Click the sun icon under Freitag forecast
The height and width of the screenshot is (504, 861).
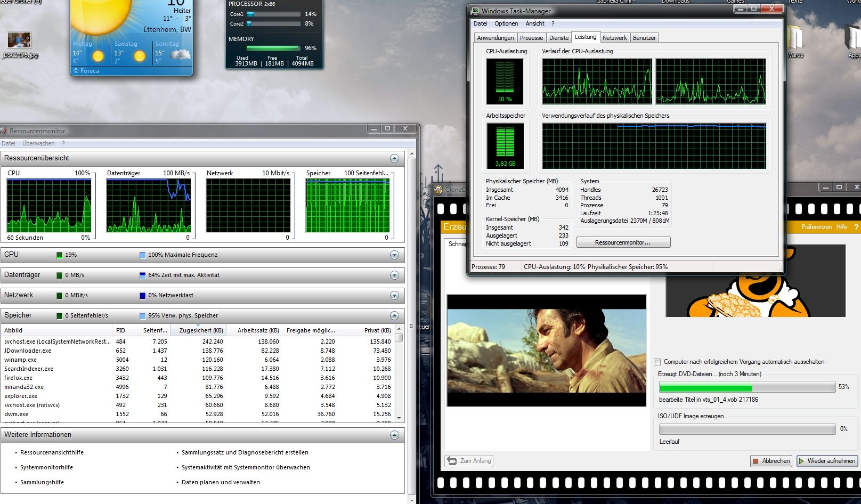[98, 56]
